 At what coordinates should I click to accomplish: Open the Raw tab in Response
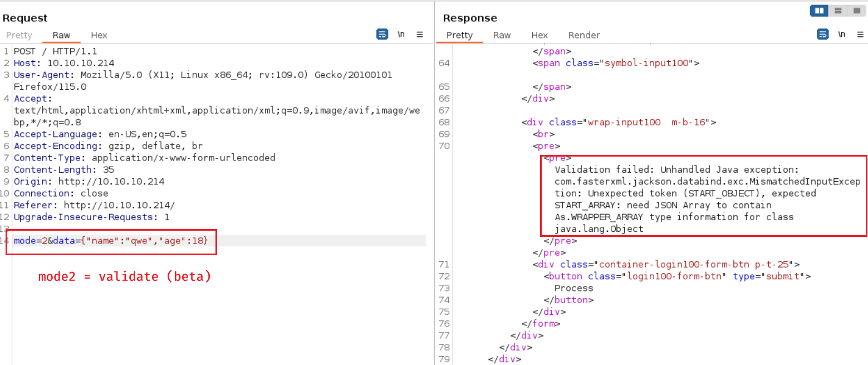tap(502, 35)
